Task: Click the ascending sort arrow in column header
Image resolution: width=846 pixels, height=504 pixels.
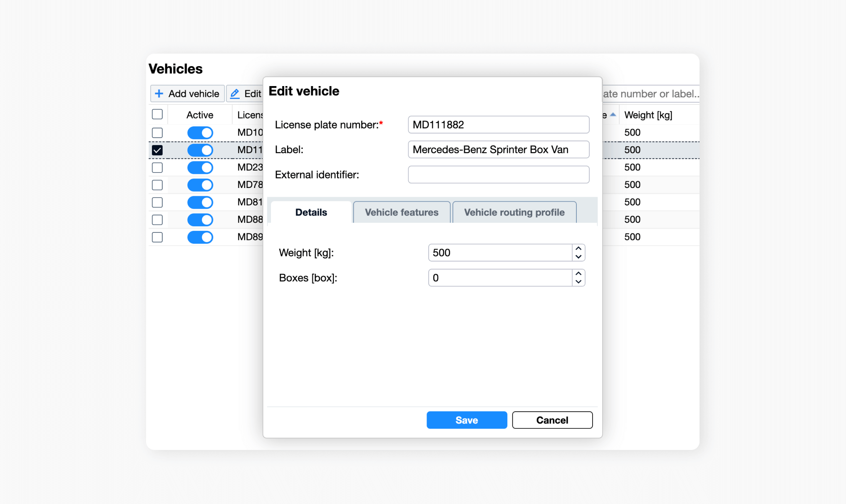Action: point(612,113)
